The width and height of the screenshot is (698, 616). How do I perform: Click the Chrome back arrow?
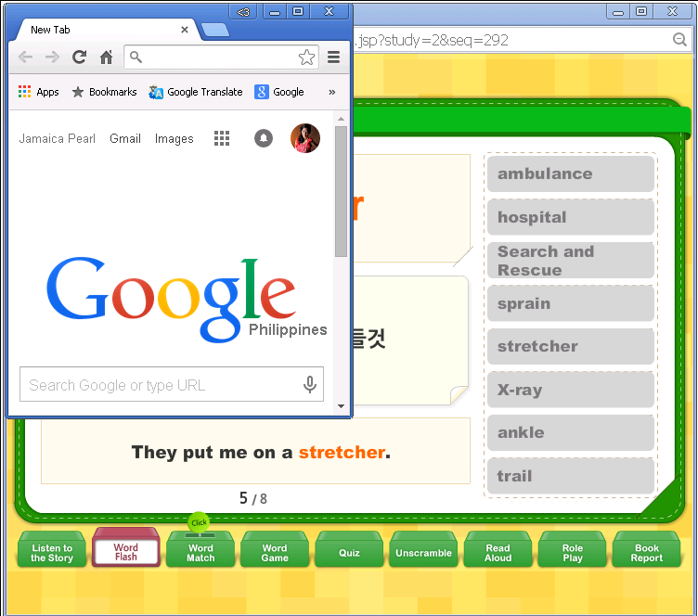coord(25,57)
